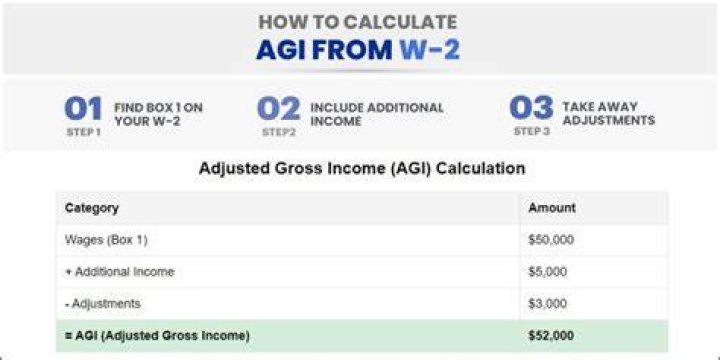The width and height of the screenshot is (720, 360).
Task: Click the large 01 step number
Action: [x=83, y=109]
